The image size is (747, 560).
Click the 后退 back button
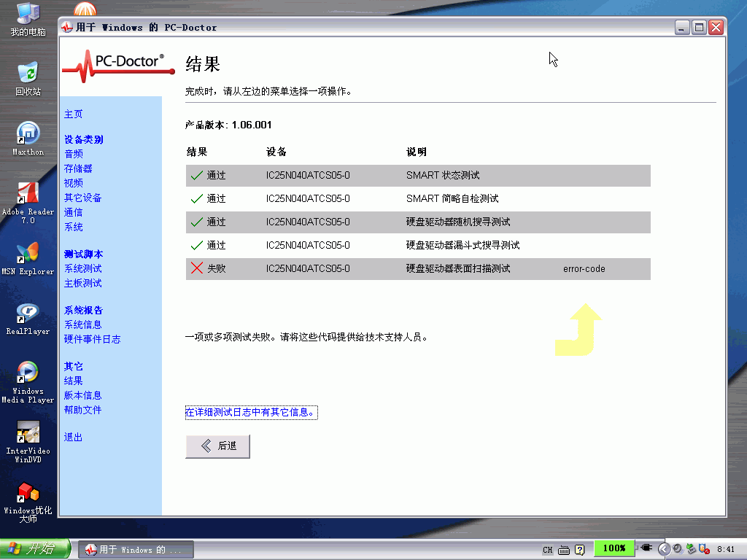(217, 446)
